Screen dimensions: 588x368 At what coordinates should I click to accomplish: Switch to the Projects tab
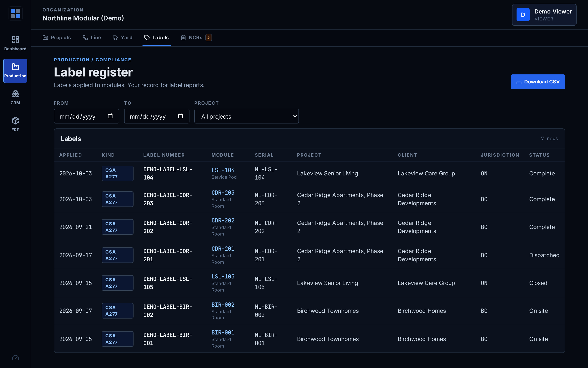[x=57, y=37]
